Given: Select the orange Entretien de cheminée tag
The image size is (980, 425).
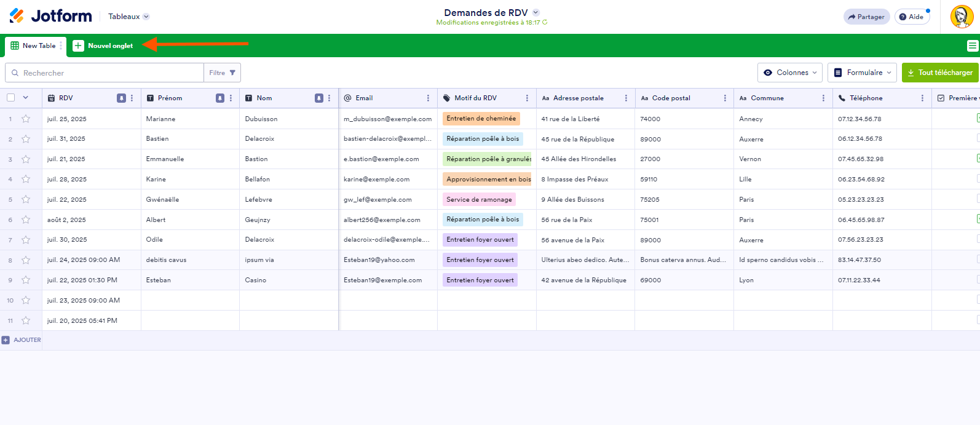Looking at the screenshot, I should pos(481,119).
